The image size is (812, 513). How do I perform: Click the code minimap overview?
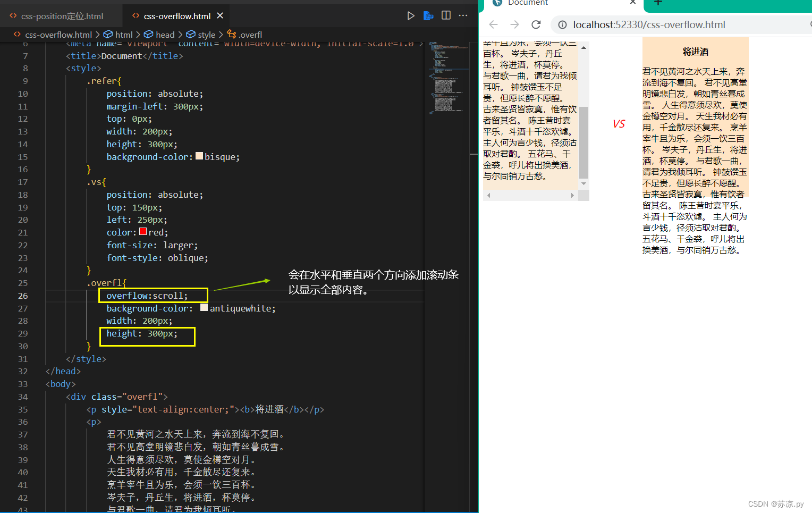[449, 78]
